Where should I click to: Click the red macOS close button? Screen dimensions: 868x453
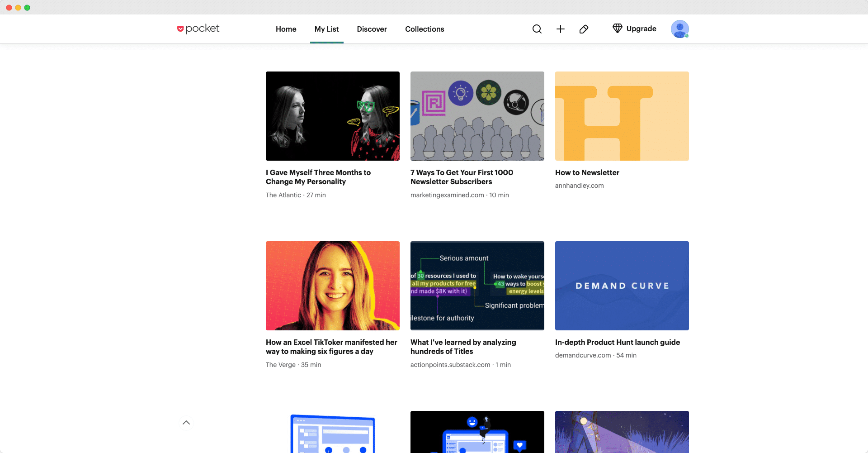9,8
